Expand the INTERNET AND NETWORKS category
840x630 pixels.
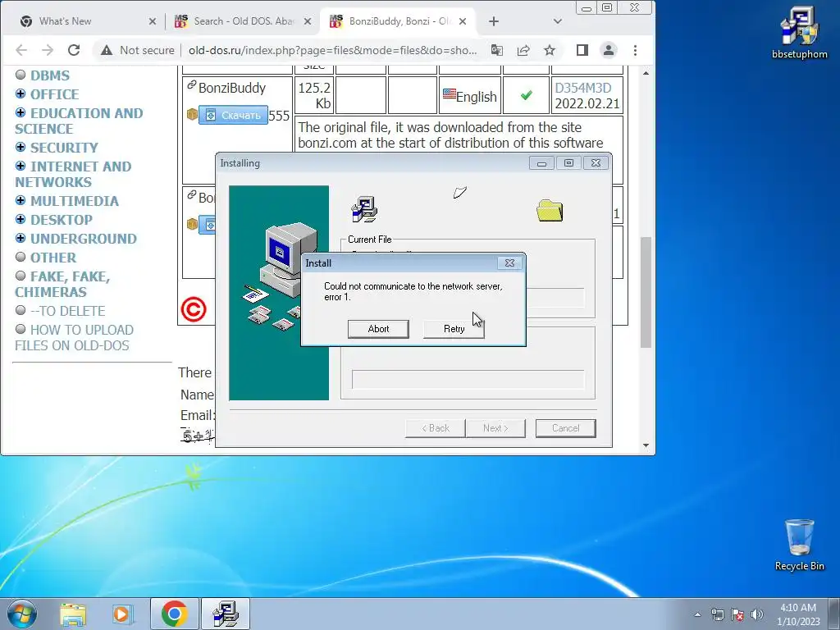[21, 166]
